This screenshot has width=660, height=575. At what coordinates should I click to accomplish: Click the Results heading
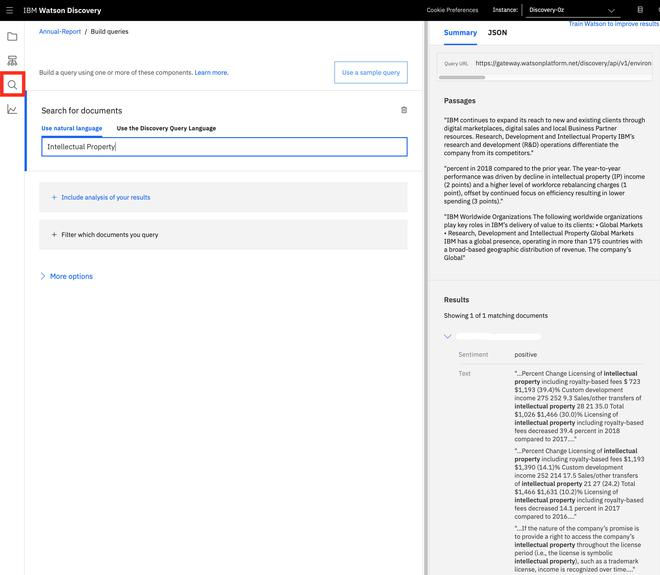[456, 300]
